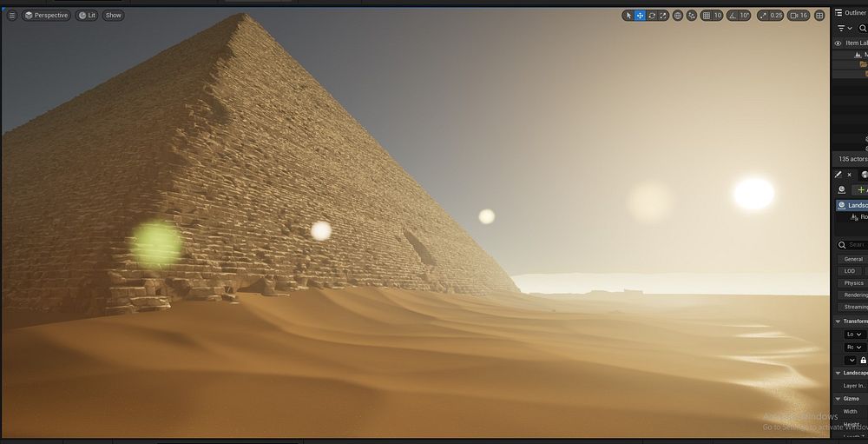Click the Outliner panel tab

click(851, 13)
